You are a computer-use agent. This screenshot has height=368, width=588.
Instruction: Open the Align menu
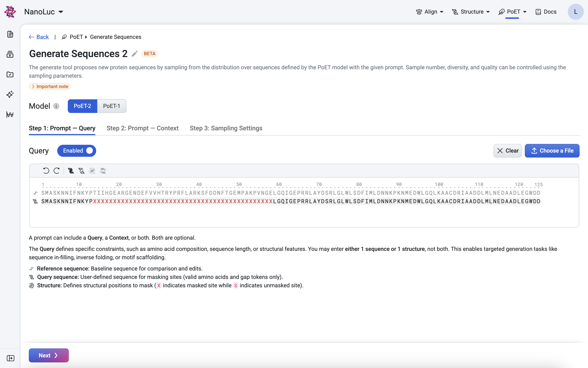pyautogui.click(x=430, y=12)
